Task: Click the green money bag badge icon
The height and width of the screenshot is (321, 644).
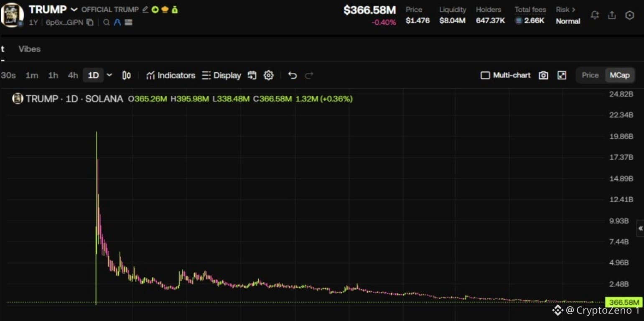Action: (x=175, y=9)
